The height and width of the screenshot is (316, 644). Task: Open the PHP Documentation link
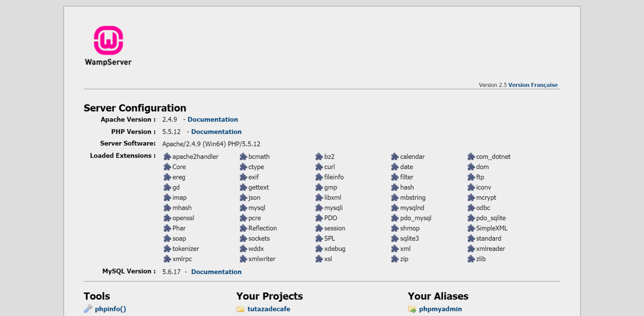tap(216, 131)
